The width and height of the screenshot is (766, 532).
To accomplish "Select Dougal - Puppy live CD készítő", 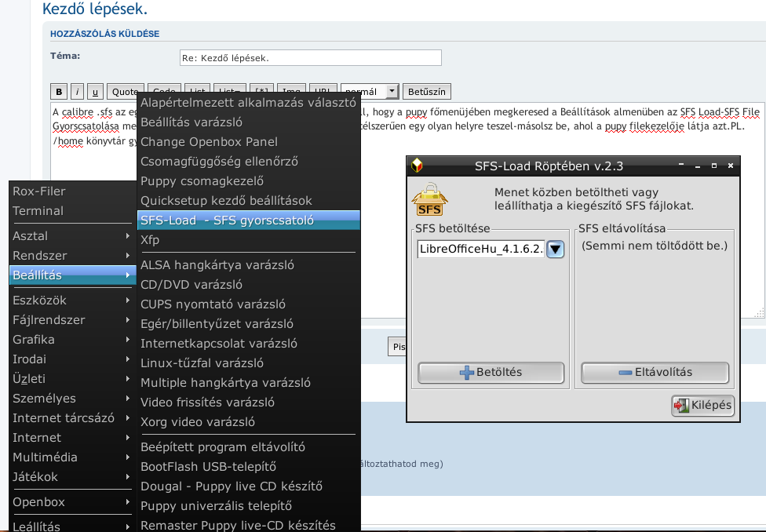I will pyautogui.click(x=249, y=486).
